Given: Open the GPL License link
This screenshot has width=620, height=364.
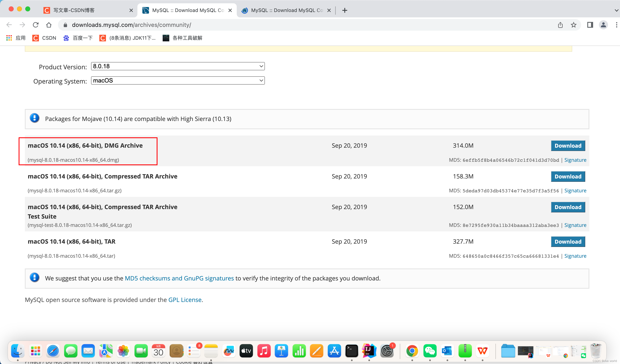Looking at the screenshot, I should coord(185,299).
